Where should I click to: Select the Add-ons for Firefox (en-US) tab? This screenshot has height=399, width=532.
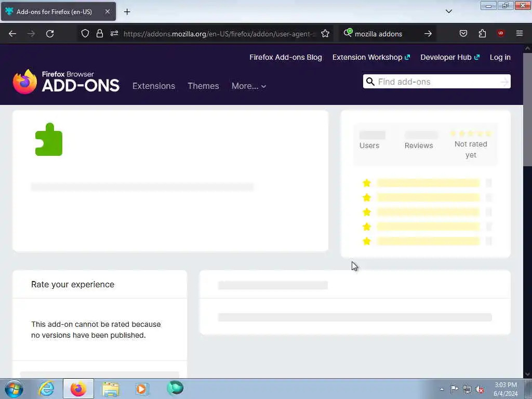click(58, 11)
